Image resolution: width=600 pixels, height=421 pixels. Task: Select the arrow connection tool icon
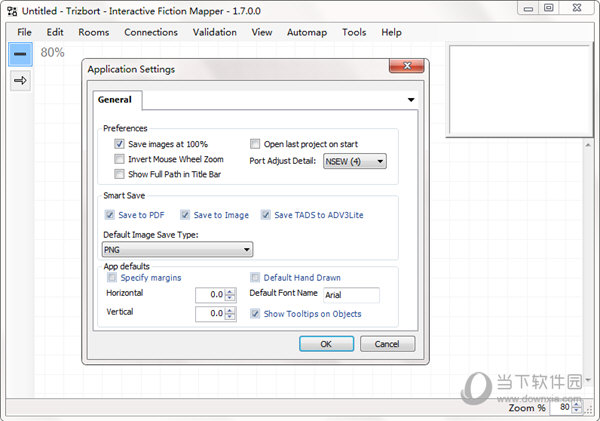tap(20, 80)
